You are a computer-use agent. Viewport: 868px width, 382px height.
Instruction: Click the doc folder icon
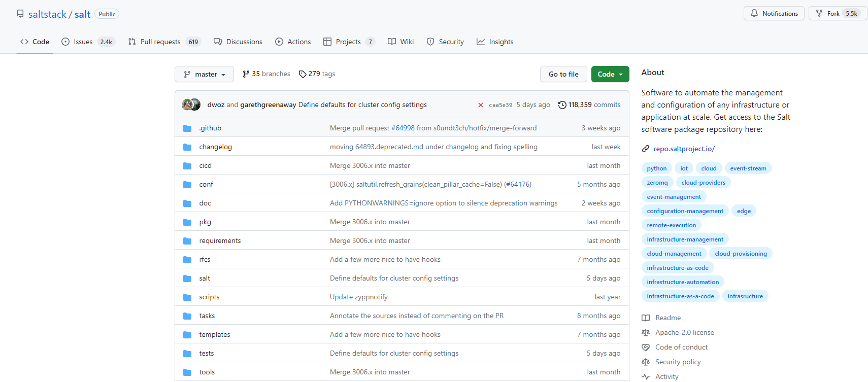187,203
